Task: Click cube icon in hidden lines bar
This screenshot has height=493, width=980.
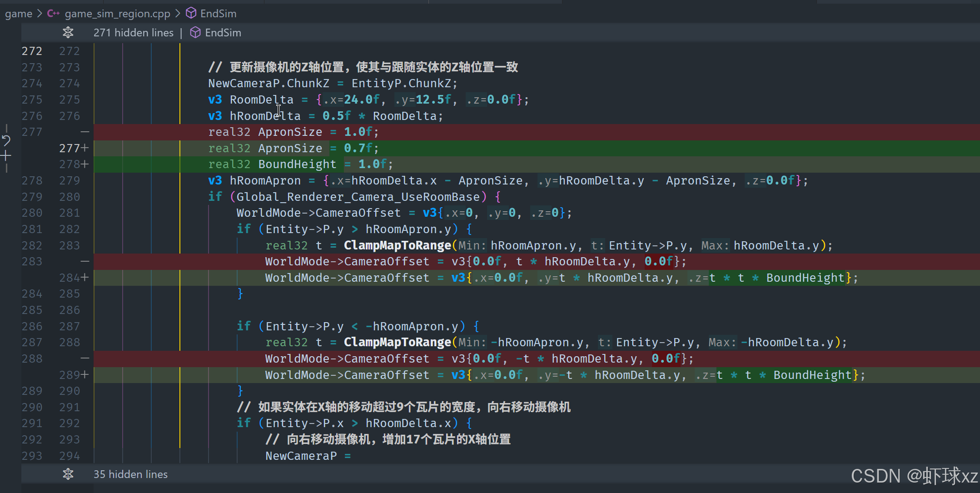Action: pos(195,32)
